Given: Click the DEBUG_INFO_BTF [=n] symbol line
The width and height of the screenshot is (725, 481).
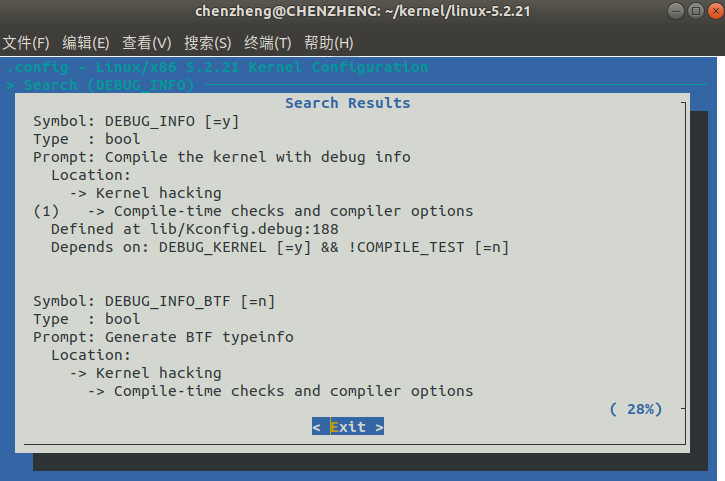Looking at the screenshot, I should tap(154, 301).
